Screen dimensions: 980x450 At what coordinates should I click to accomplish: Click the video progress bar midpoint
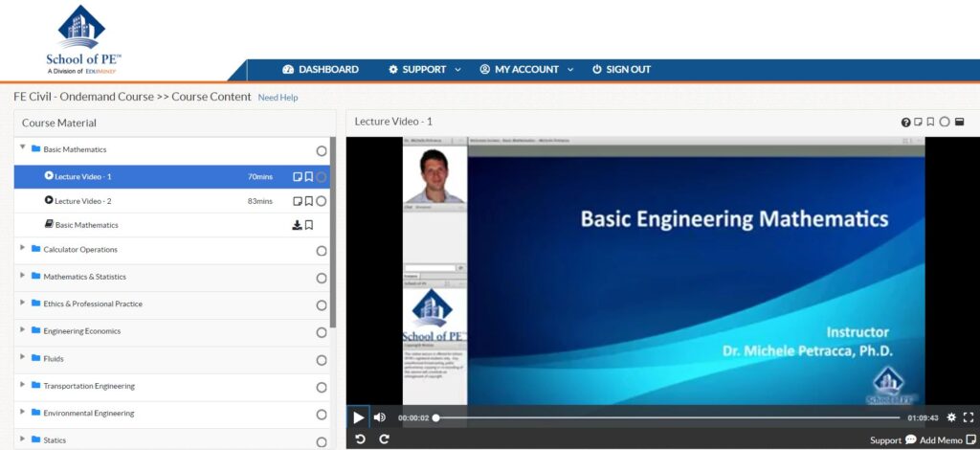tap(667, 417)
